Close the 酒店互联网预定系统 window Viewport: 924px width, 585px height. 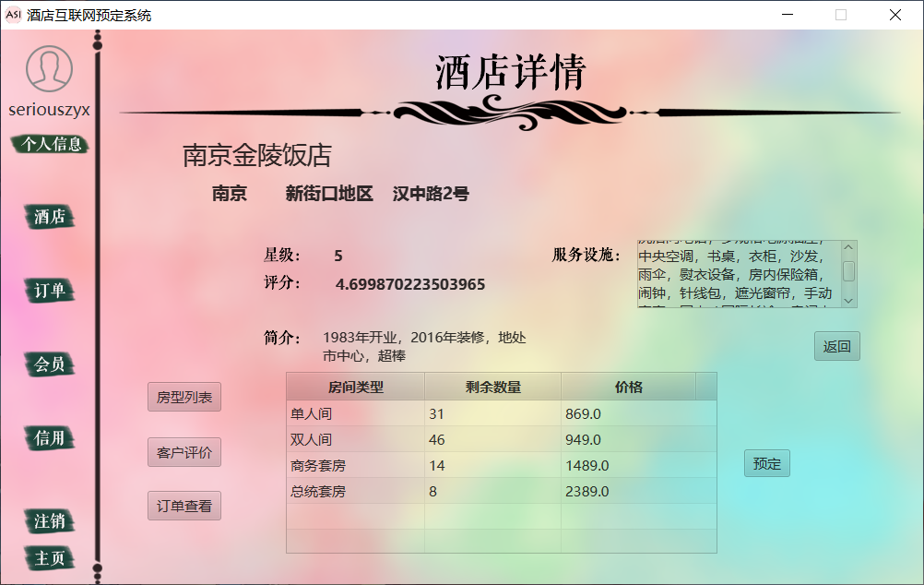coord(895,15)
